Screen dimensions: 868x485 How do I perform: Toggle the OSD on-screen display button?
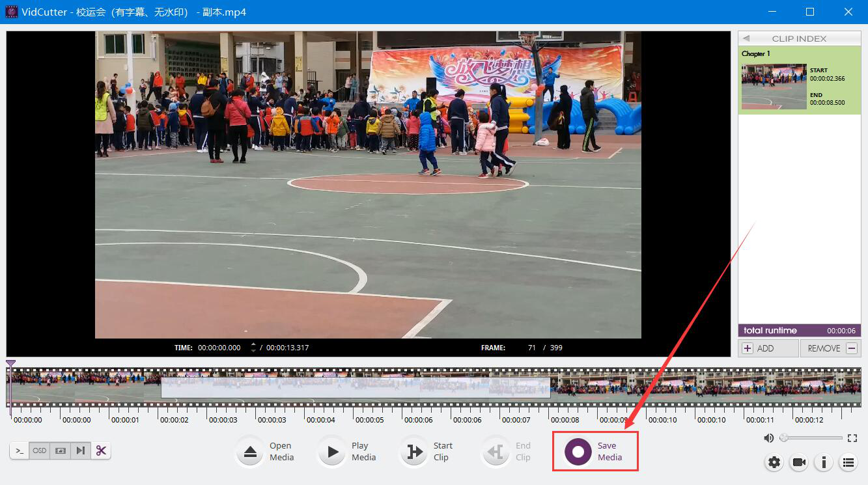point(40,450)
